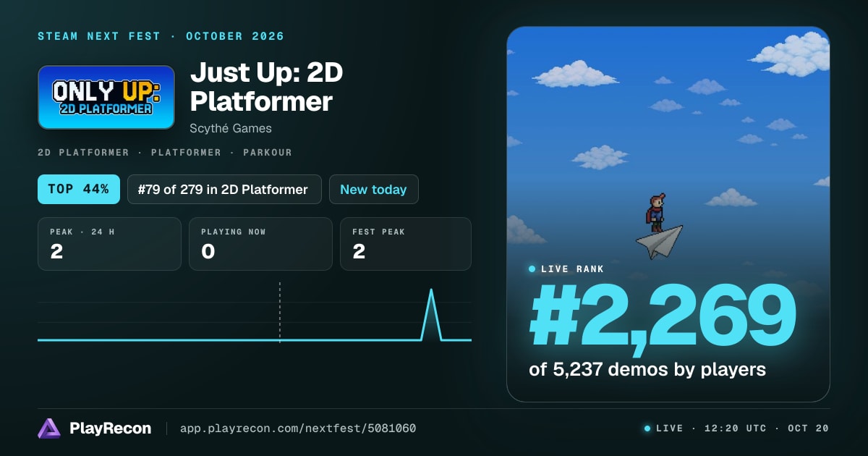Click the PARKOUR tag text
Viewport: 868px width, 456px height.
pos(264,153)
